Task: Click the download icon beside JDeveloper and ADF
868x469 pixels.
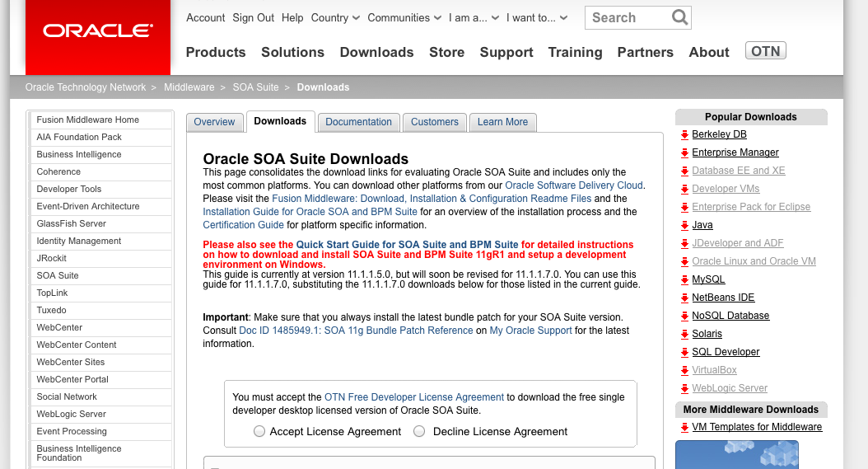Action: point(685,243)
